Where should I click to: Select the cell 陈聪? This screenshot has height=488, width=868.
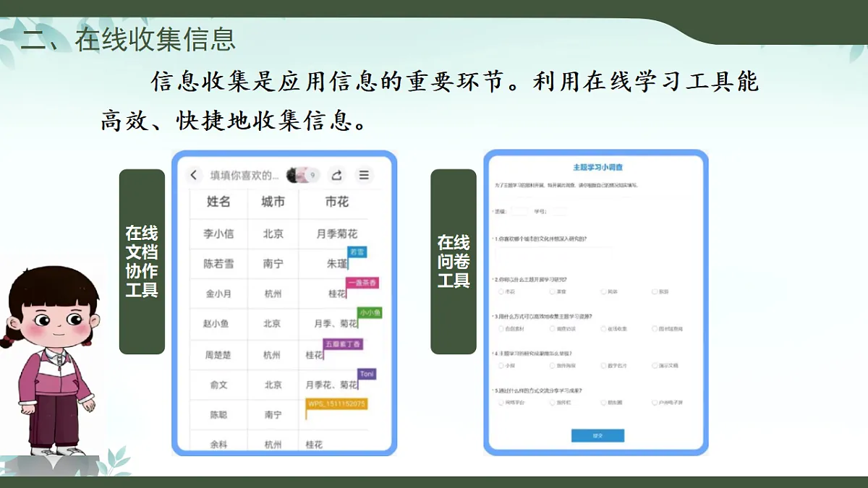[x=218, y=415]
